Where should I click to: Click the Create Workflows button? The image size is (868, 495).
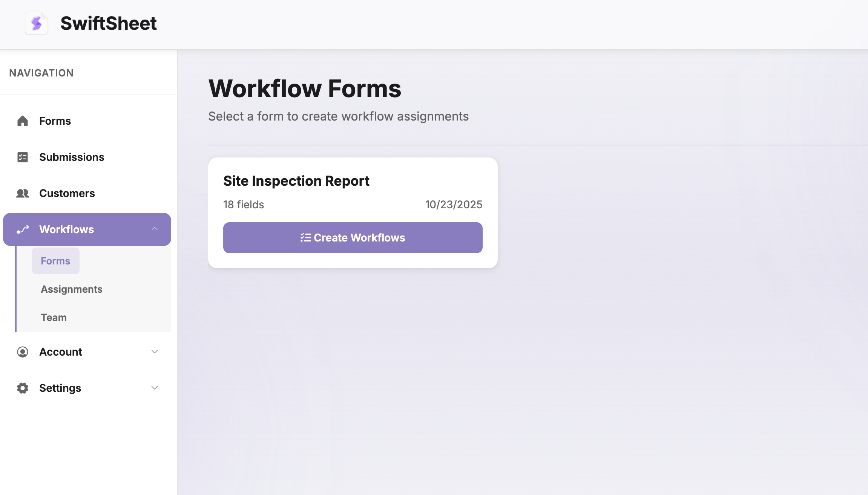(352, 237)
